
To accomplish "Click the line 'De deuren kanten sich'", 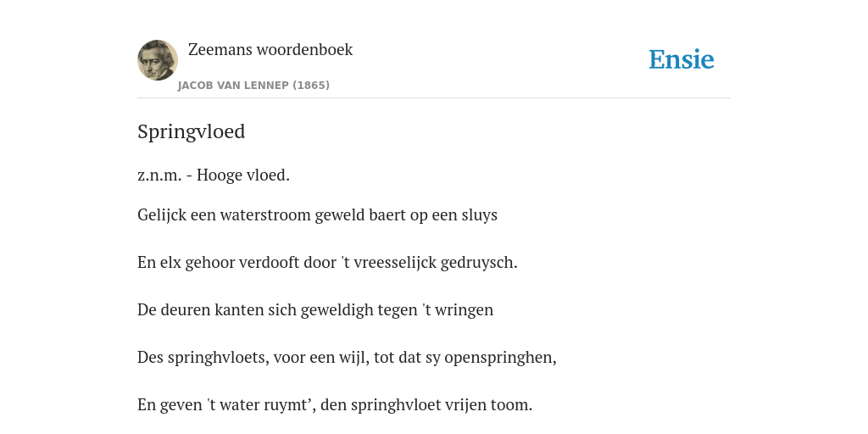I will click(x=315, y=310).
